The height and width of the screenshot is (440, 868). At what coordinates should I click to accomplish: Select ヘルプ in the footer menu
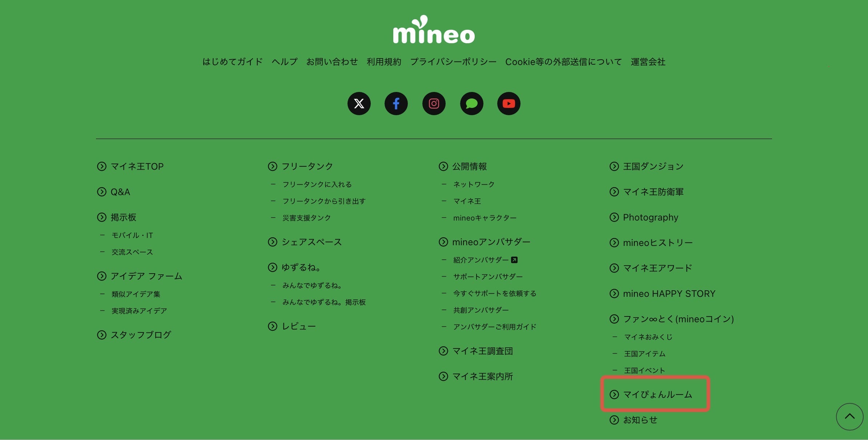click(x=284, y=62)
